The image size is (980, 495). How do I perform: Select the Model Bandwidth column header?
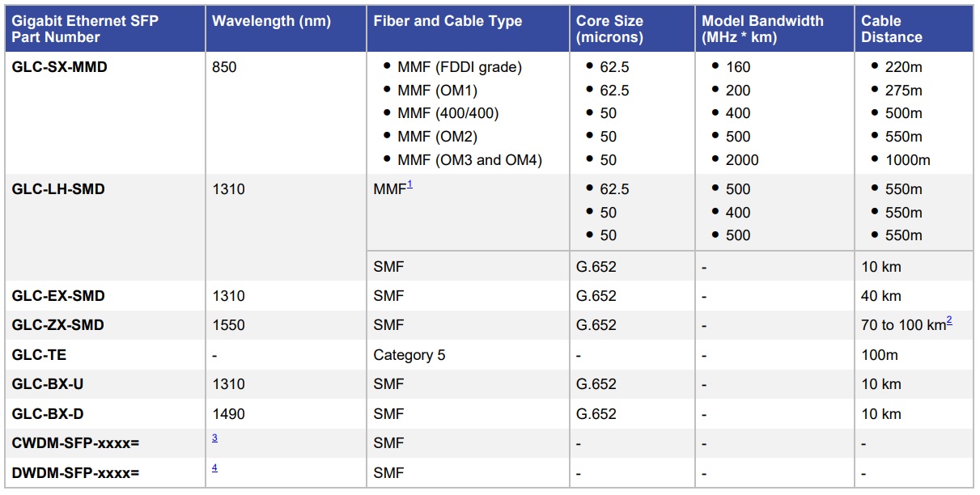762,29
